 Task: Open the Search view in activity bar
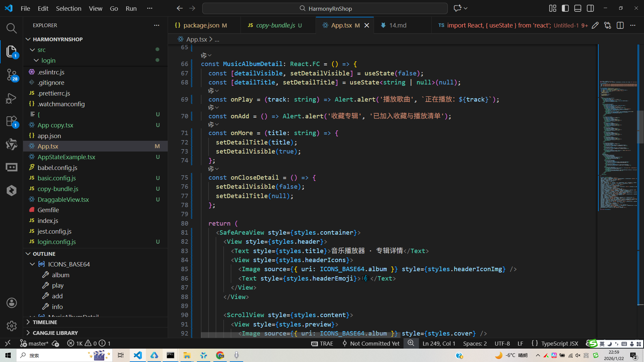tap(11, 28)
